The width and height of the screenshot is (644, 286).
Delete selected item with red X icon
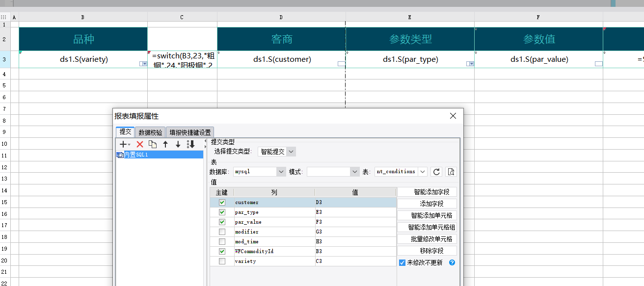tap(140, 144)
